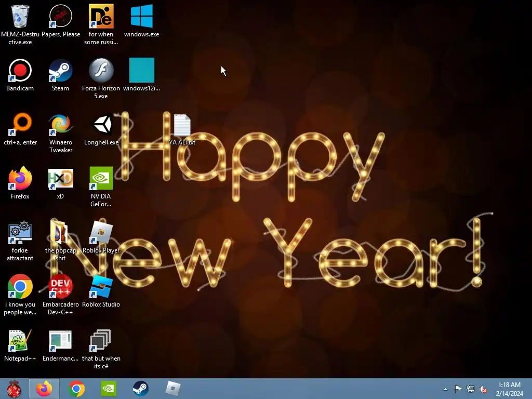Open the Start menu ornament button
This screenshot has width=532, height=399.
[x=14, y=389]
